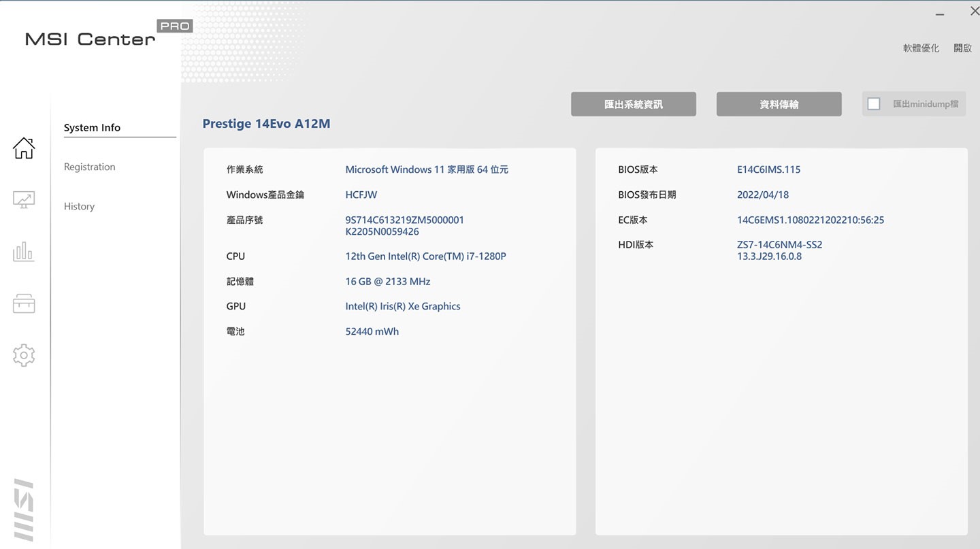Click the 匯出系統資訊 button
980x549 pixels.
(x=634, y=104)
